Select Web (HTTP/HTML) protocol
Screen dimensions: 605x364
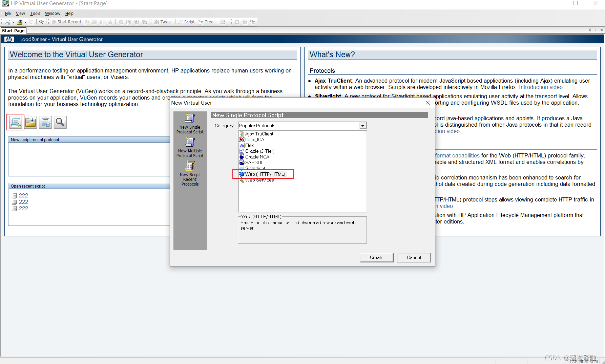pos(263,174)
